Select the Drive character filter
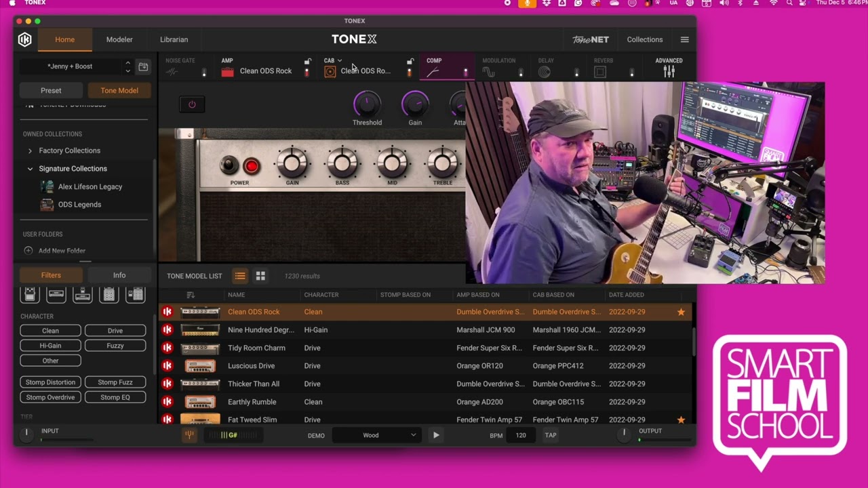The height and width of the screenshot is (488, 868). tap(115, 331)
